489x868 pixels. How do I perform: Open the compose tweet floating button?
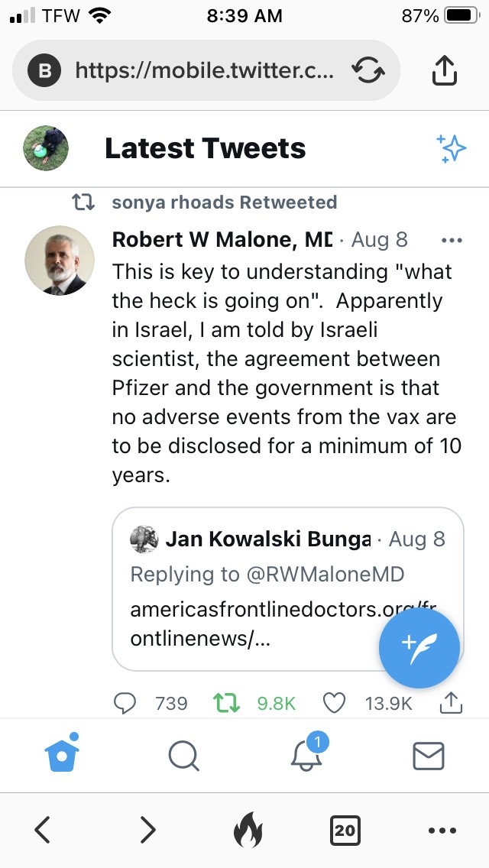coord(419,648)
